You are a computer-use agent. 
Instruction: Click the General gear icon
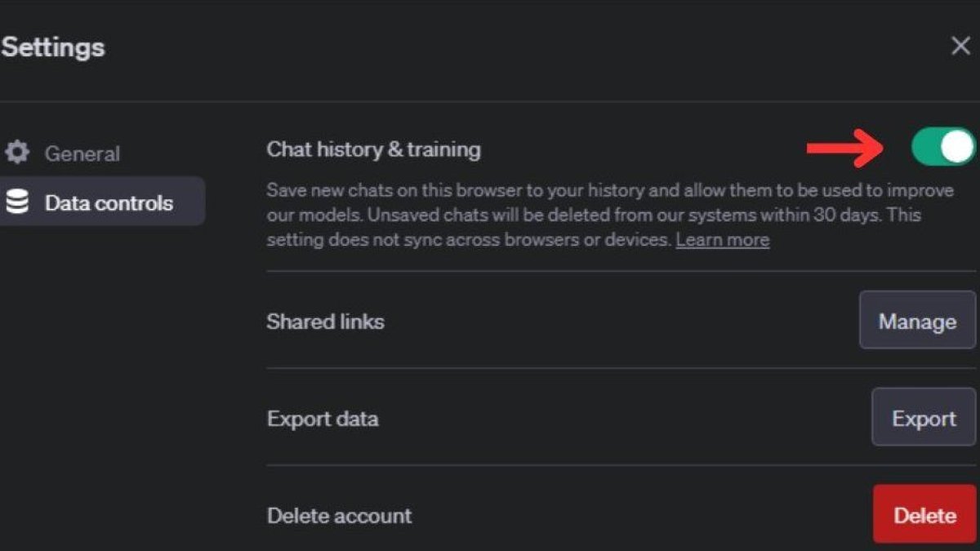[x=16, y=153]
